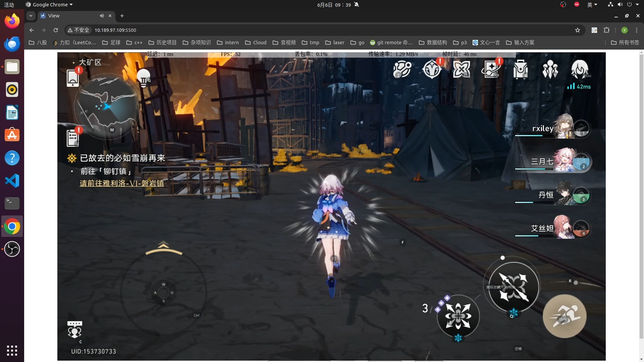This screenshot has width=644, height=362.
Task: Open the c++ bookmark folder
Action: (134, 43)
